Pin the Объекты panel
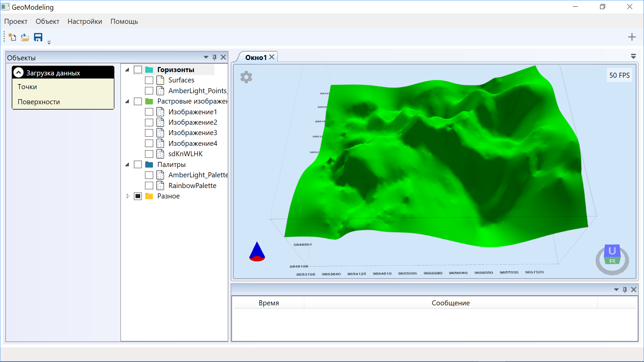644x362 pixels. (215, 57)
